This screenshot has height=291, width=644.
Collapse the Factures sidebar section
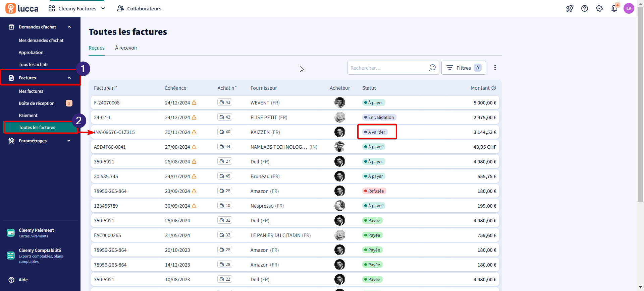click(69, 78)
